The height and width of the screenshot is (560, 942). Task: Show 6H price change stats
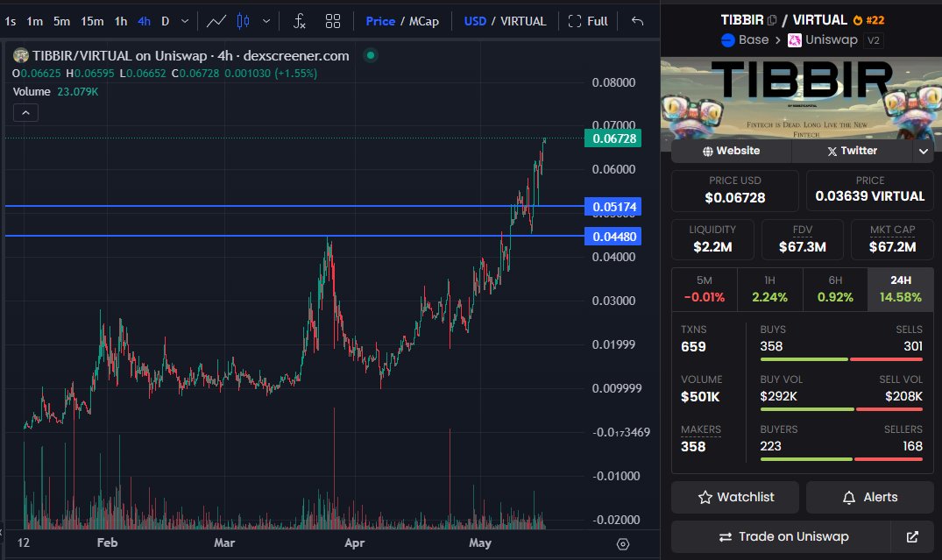(x=835, y=289)
